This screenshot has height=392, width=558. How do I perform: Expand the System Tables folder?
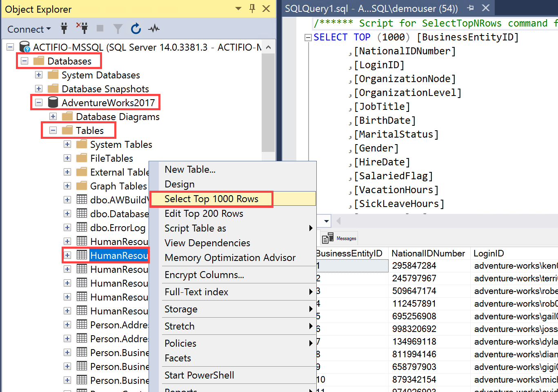click(67, 145)
